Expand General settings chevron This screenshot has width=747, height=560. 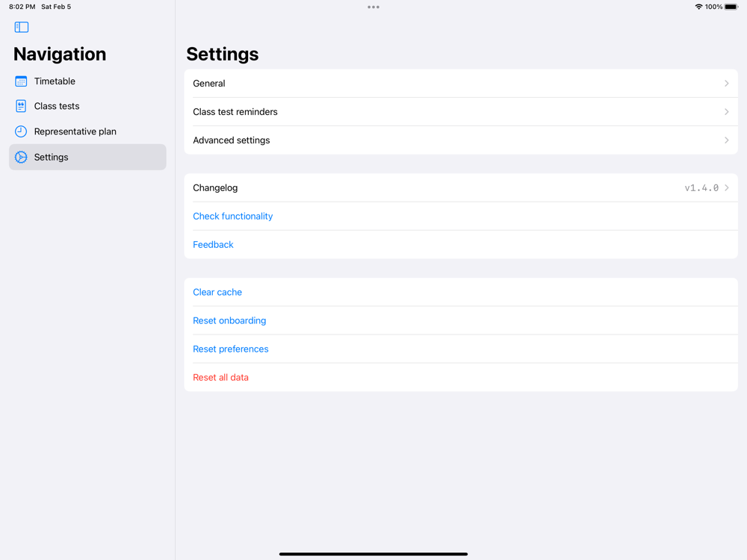click(726, 84)
